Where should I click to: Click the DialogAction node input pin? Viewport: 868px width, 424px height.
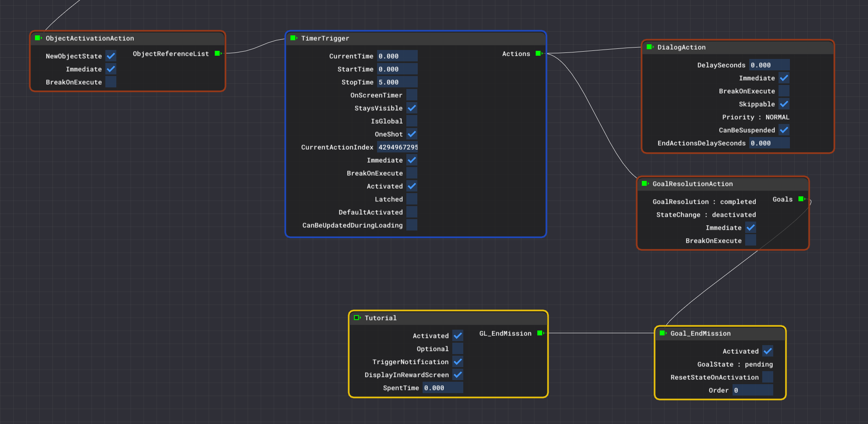coord(650,47)
